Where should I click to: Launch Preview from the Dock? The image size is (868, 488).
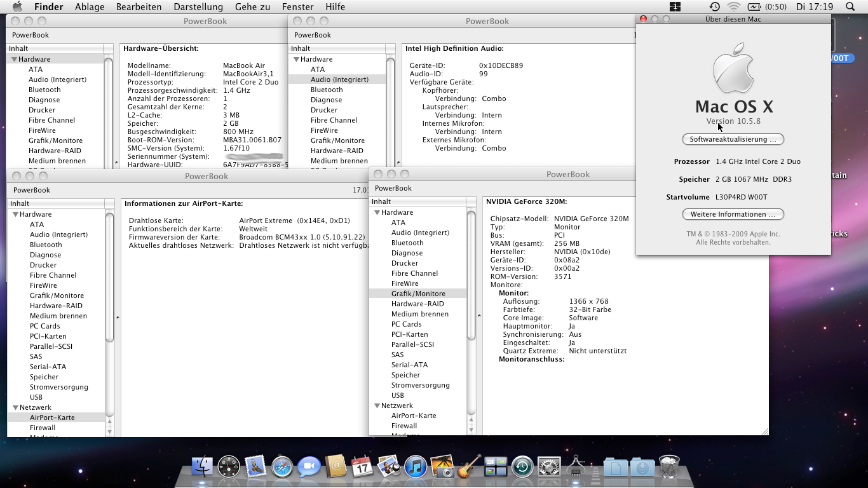click(x=388, y=468)
